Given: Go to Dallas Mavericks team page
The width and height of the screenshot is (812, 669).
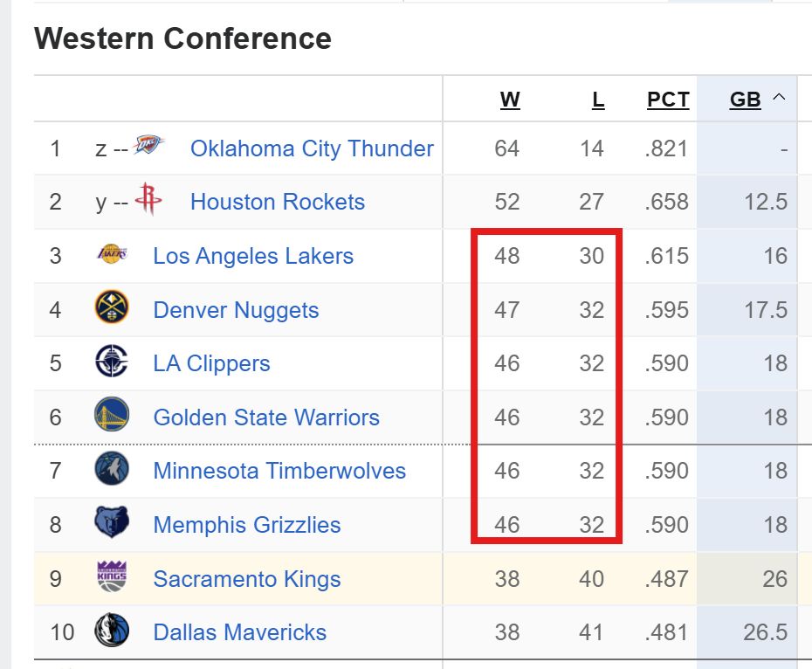Looking at the screenshot, I should coord(240,632).
